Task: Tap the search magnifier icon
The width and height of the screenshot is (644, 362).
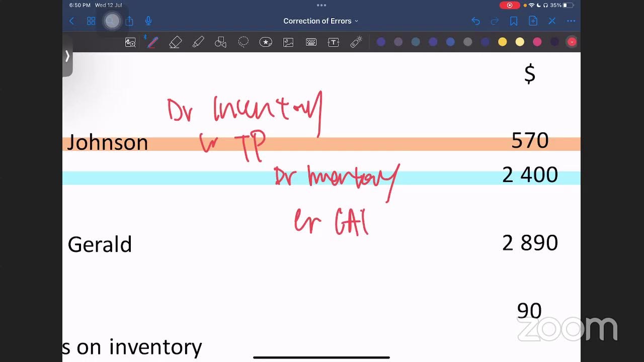Action: pos(111,21)
